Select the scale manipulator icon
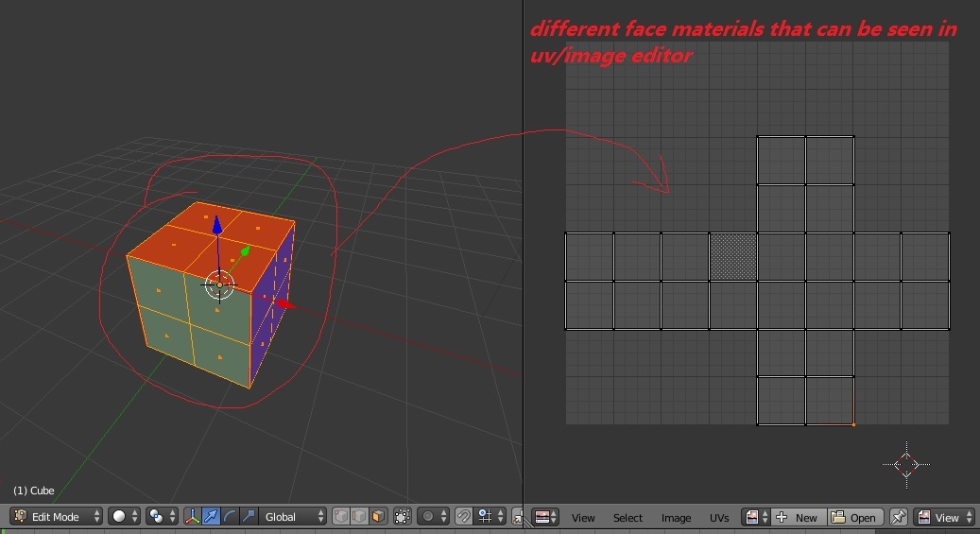This screenshot has width=980, height=534. click(x=248, y=517)
